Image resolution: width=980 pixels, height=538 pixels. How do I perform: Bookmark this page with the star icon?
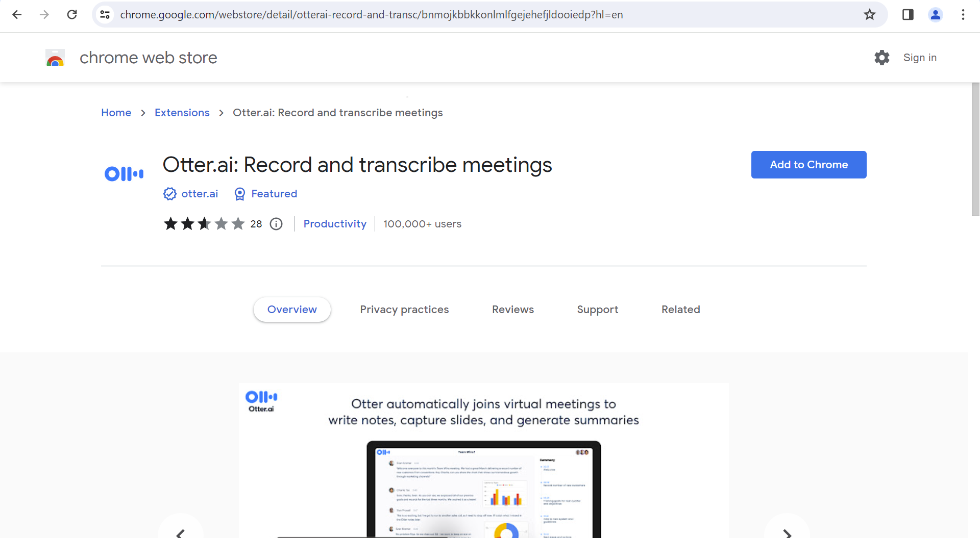pyautogui.click(x=870, y=15)
